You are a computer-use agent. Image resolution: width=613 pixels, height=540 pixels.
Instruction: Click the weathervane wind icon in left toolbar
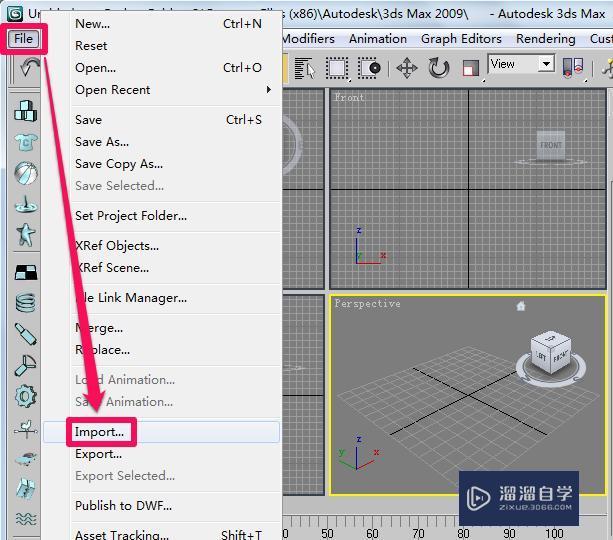[26, 429]
